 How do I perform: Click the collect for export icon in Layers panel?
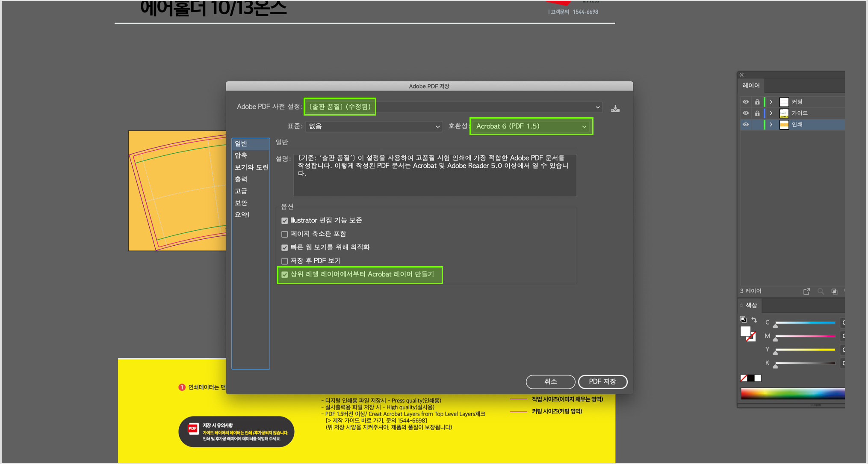click(806, 291)
